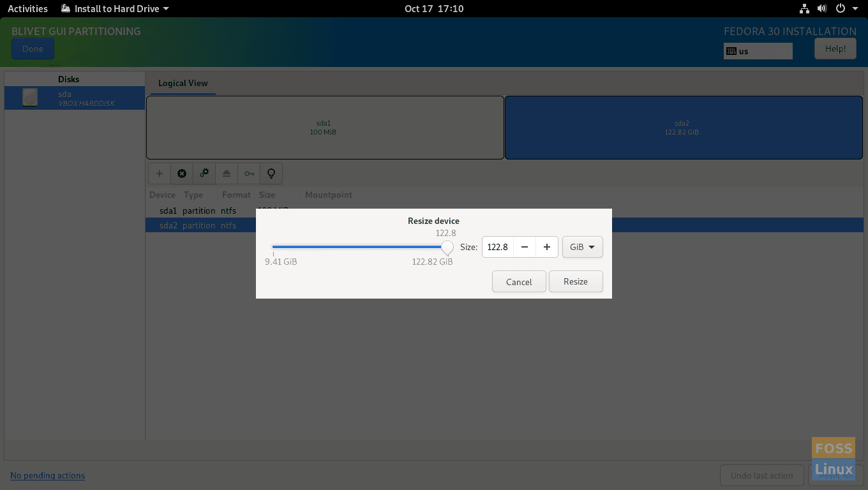The height and width of the screenshot is (490, 868).
Task: Open the device information lightbulb icon
Action: (x=271, y=173)
